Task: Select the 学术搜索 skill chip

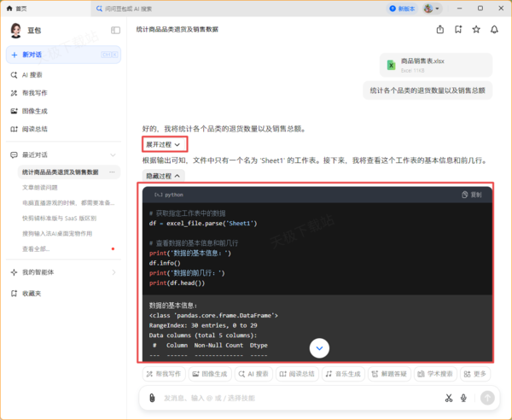Action: pos(435,374)
